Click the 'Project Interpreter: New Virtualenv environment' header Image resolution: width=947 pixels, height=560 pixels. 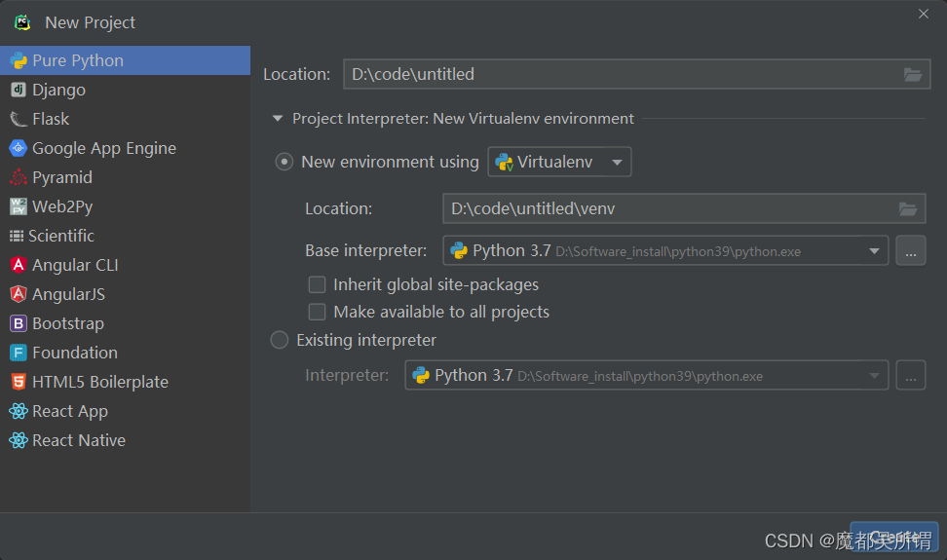[463, 118]
